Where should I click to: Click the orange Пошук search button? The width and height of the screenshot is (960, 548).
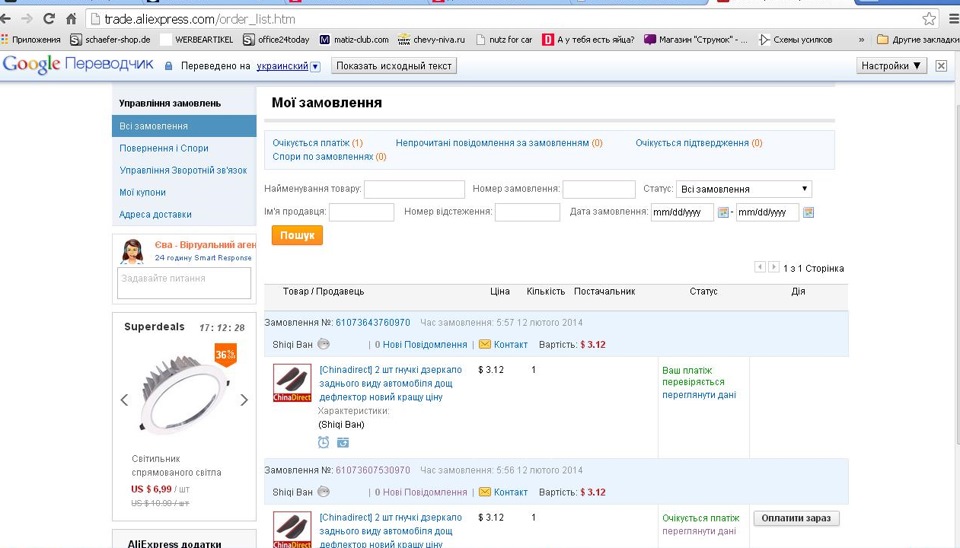[x=297, y=235]
